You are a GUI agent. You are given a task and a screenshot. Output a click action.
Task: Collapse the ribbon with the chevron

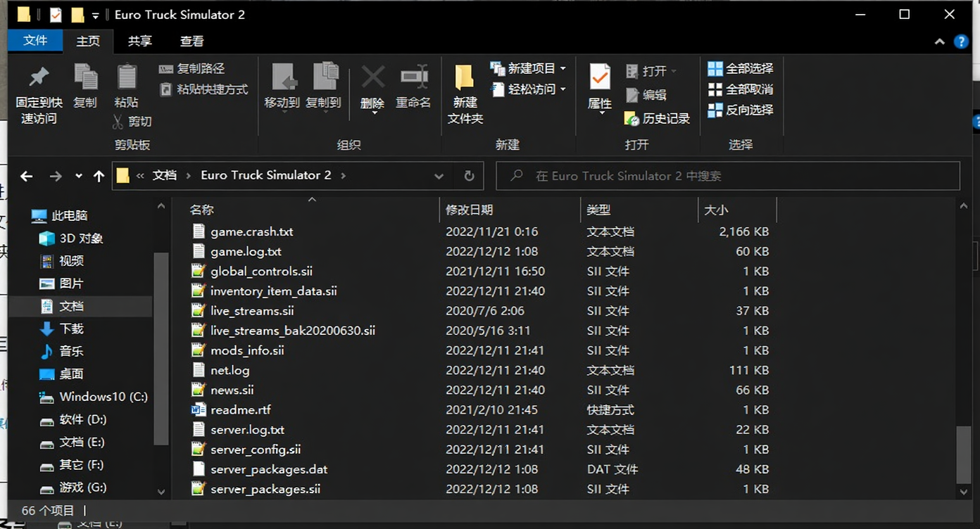939,42
